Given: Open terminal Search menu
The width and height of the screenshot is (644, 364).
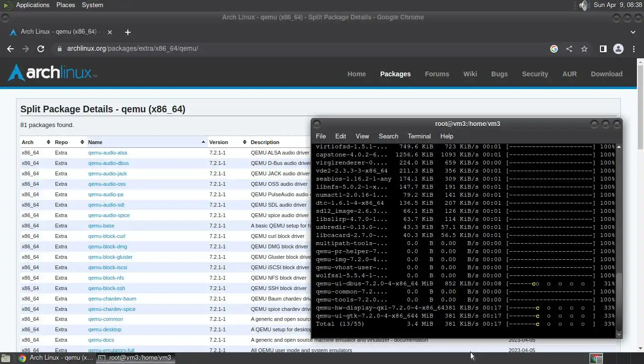Looking at the screenshot, I should tap(388, 136).
